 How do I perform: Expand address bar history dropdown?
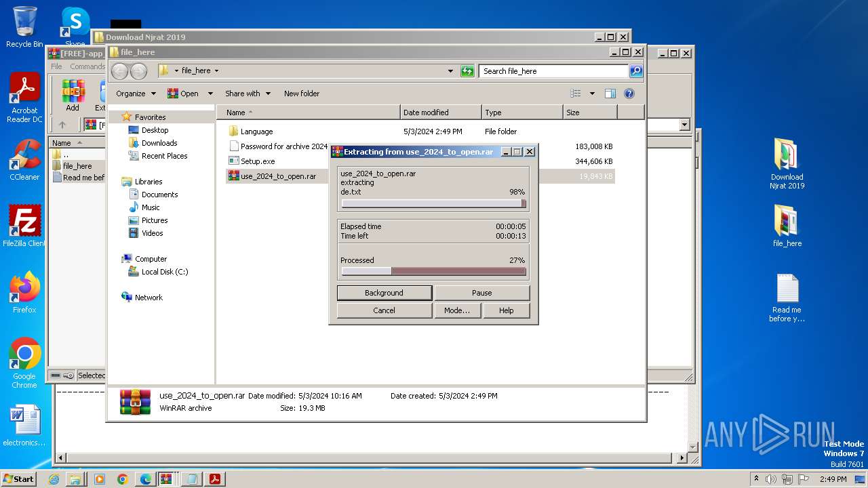tap(450, 70)
